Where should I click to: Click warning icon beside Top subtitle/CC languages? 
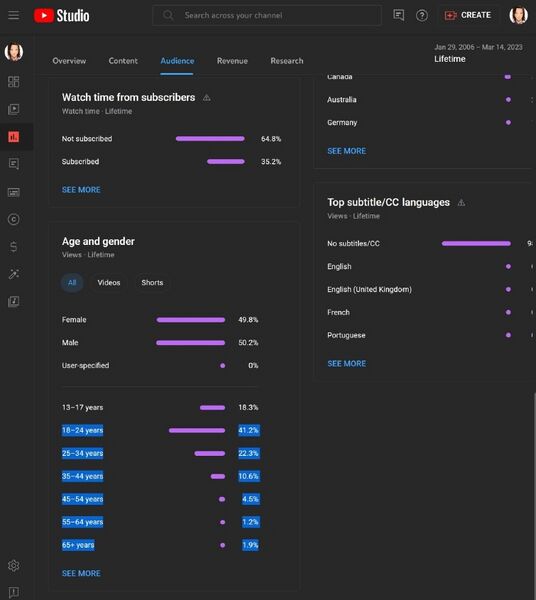[461, 202]
